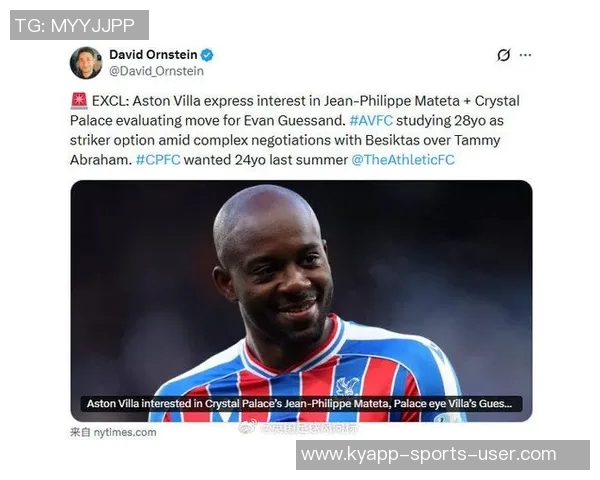600x480 pixels.
Task: Click the blue verified badge
Action: point(207,55)
